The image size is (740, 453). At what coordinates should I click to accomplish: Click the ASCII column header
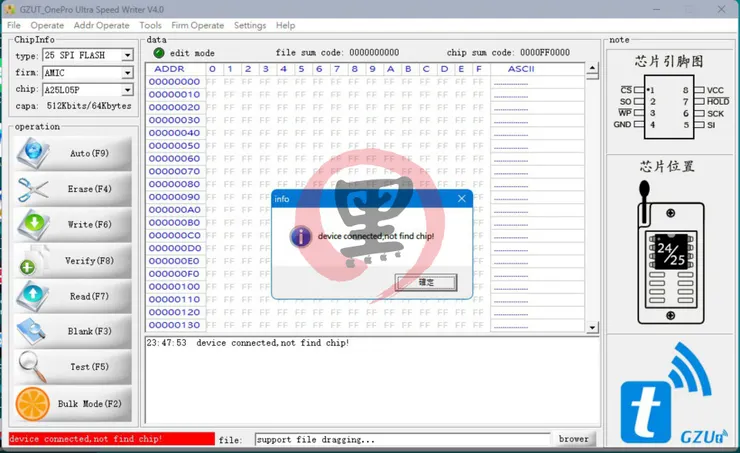(x=521, y=69)
